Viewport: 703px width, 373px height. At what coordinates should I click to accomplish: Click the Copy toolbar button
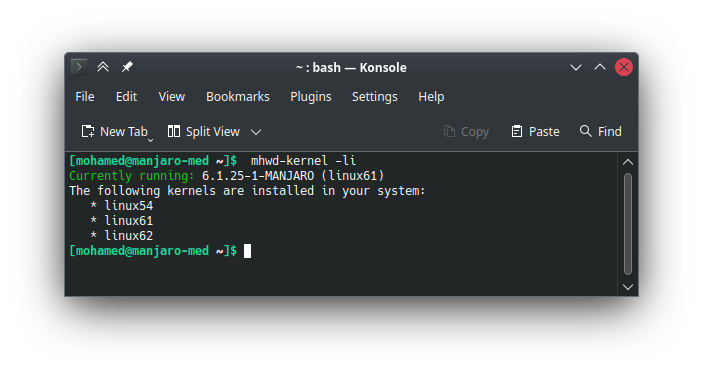click(x=466, y=131)
